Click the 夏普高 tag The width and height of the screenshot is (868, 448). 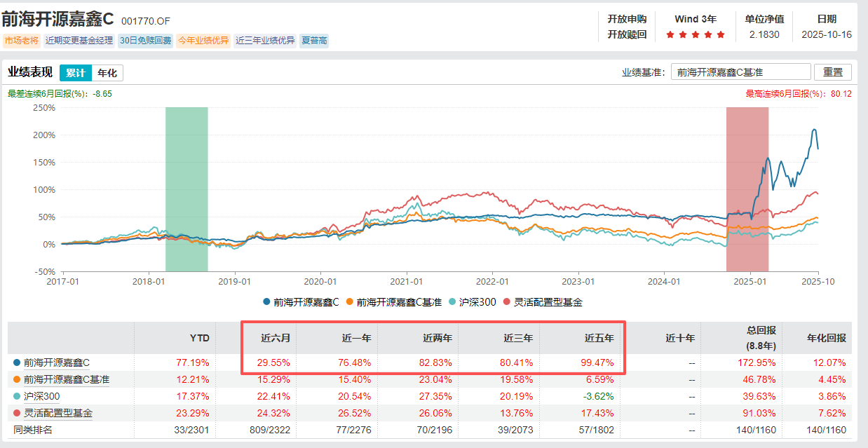314,41
